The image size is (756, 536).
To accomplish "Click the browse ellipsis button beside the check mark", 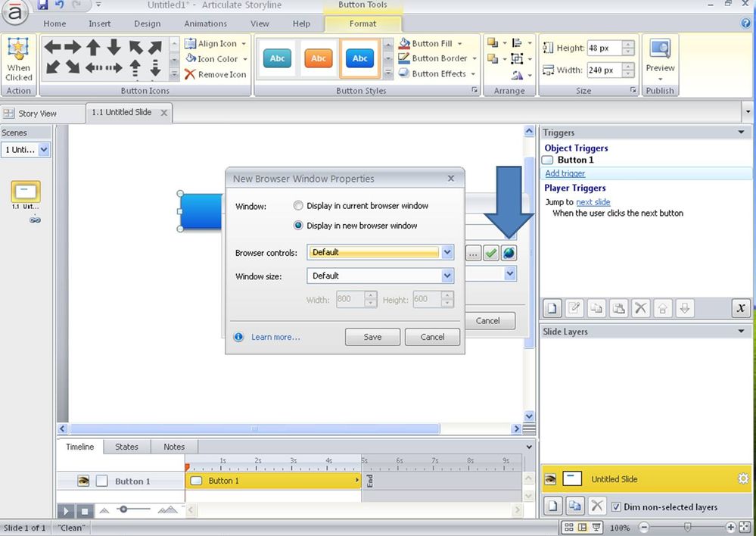I will click(474, 253).
